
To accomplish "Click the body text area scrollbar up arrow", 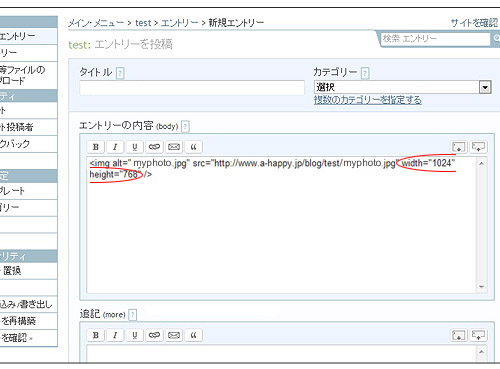I will point(481,163).
